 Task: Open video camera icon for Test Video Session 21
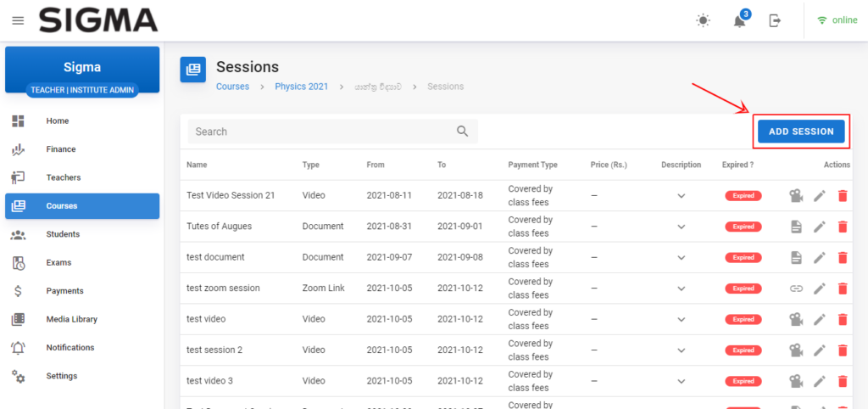click(x=796, y=196)
